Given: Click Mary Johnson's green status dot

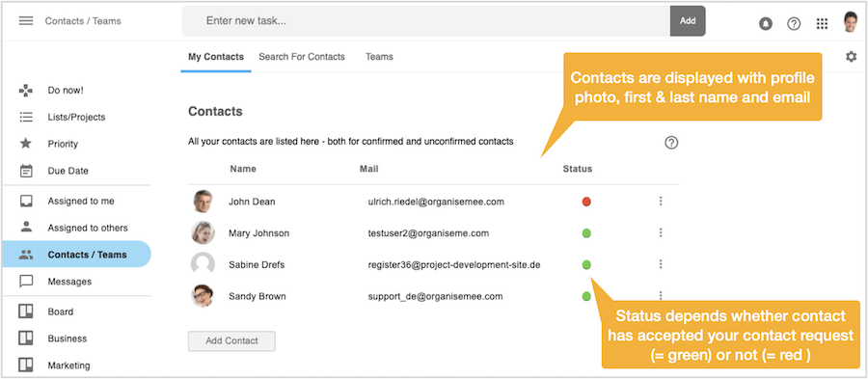Looking at the screenshot, I should click(586, 233).
